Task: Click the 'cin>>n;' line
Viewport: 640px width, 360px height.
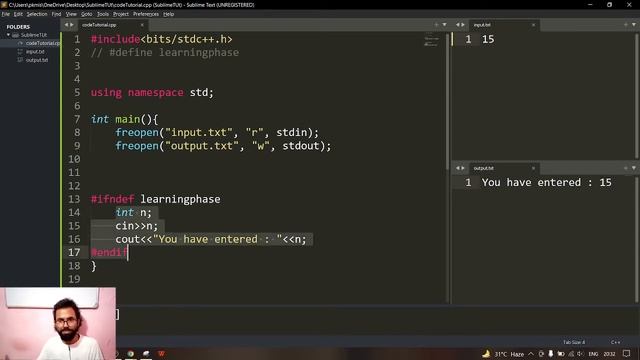Action: tap(136, 226)
